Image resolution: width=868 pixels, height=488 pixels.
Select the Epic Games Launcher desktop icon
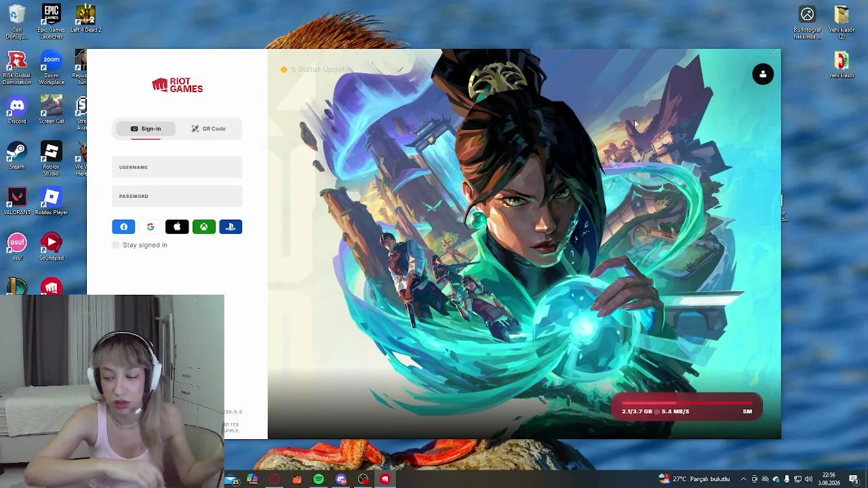click(51, 22)
